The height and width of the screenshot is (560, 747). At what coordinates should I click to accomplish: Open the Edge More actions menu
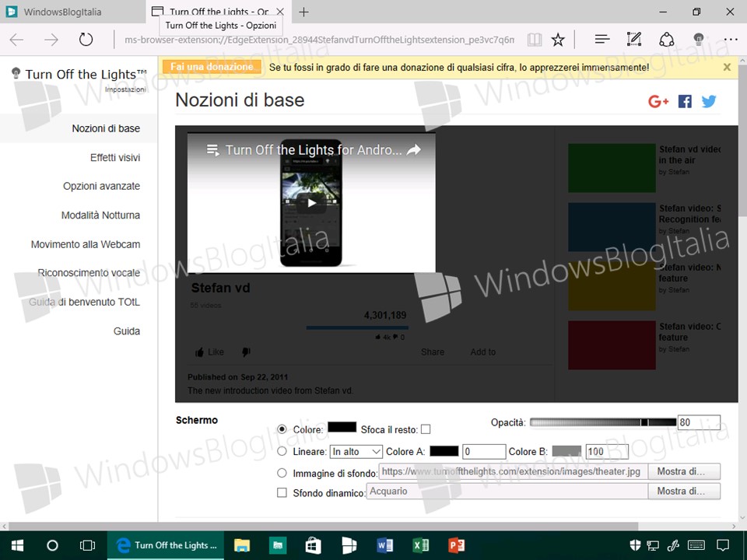point(731,40)
